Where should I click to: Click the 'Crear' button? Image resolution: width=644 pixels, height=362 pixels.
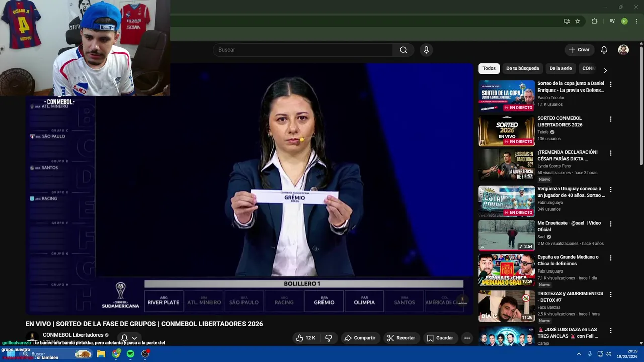coord(579,50)
